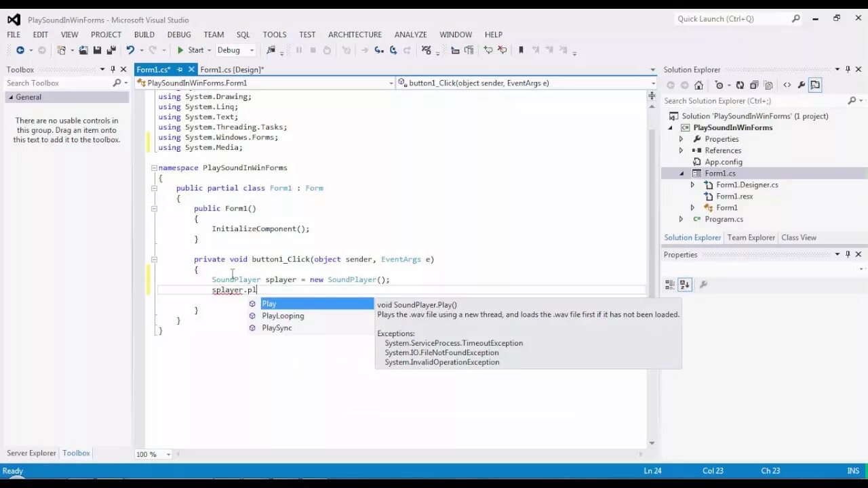
Task: Select Form1.resx in Solution Explorer
Action: point(734,197)
